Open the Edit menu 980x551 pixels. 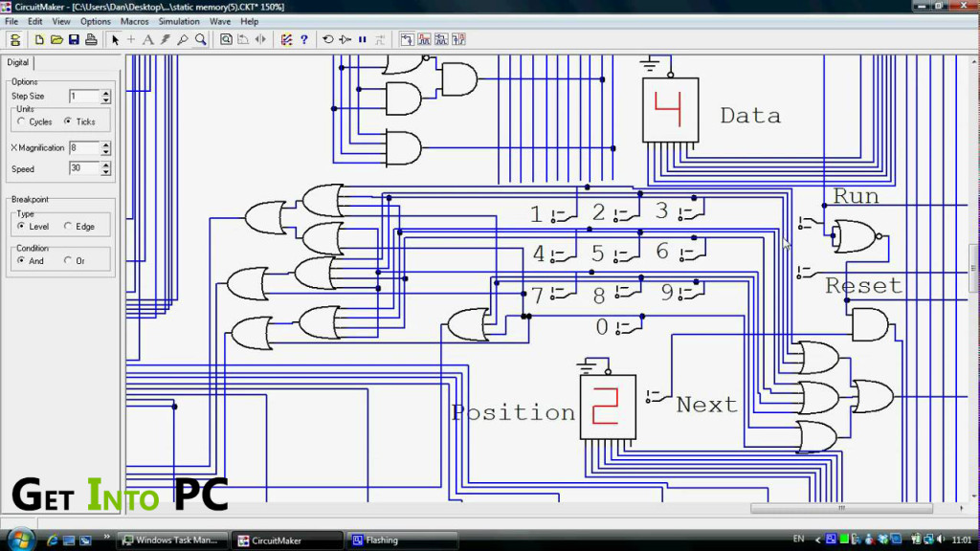(35, 21)
